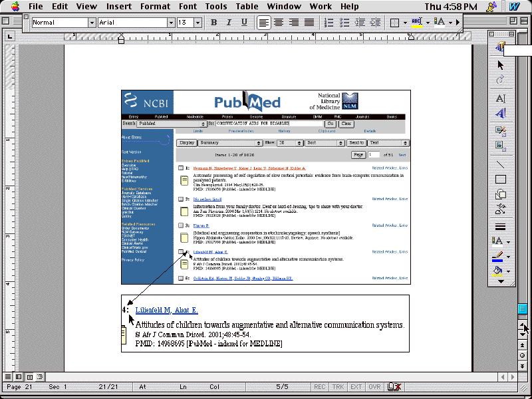Select the freeform scribble shape tool

coord(501,209)
